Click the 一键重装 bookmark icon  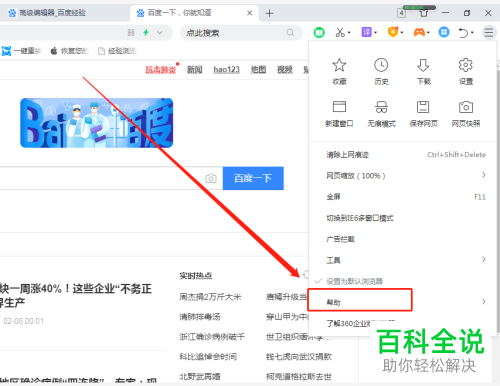6,51
